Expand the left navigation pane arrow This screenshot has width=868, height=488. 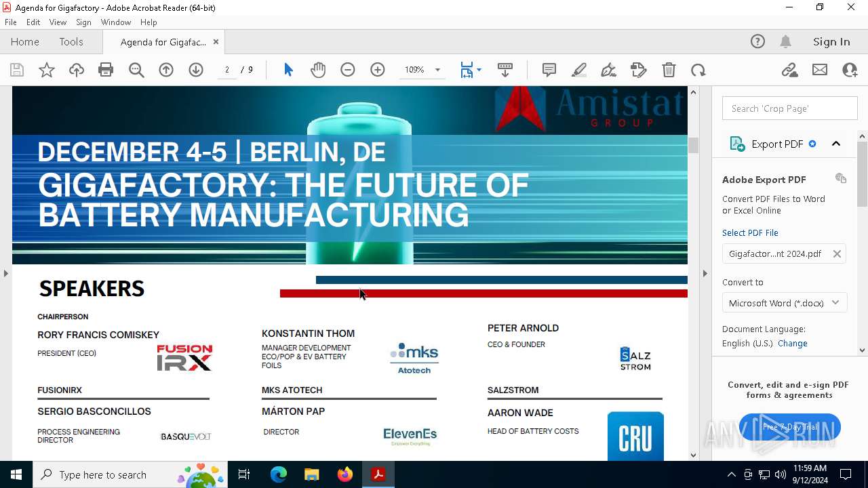click(5, 273)
